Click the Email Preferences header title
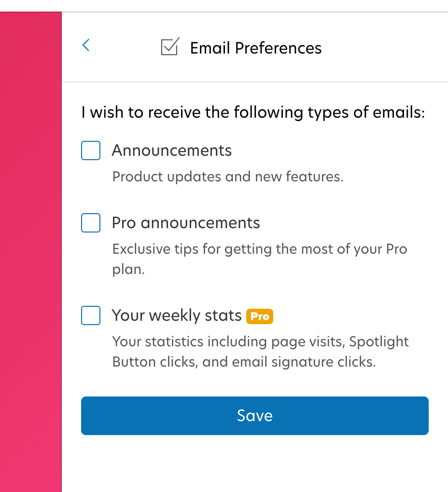448x492 pixels. point(256,48)
